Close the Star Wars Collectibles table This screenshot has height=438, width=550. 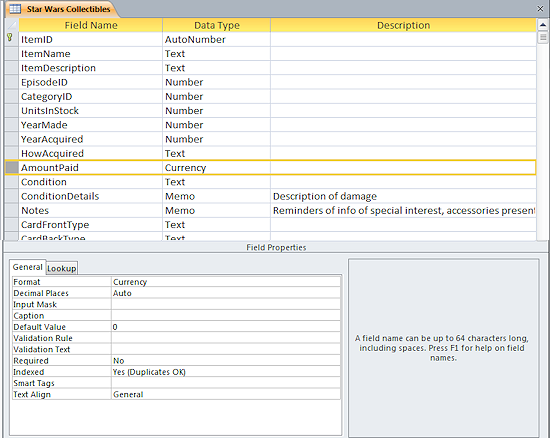[x=540, y=9]
